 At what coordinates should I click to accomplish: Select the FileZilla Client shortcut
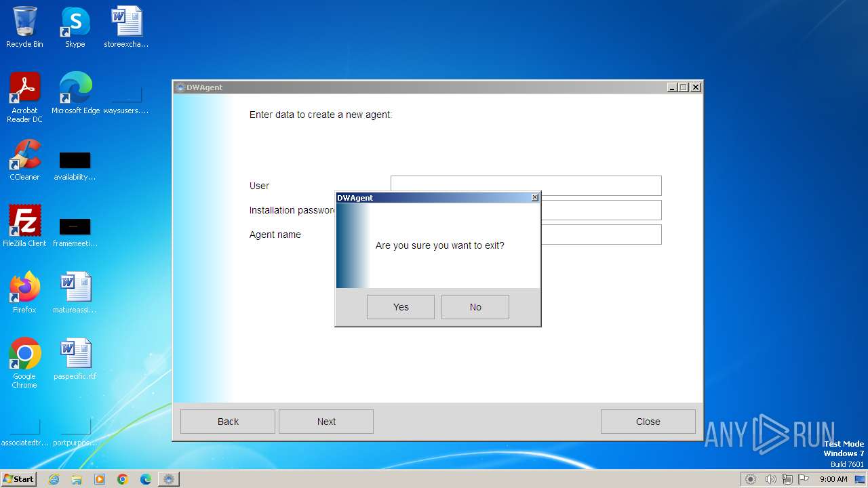(x=24, y=226)
